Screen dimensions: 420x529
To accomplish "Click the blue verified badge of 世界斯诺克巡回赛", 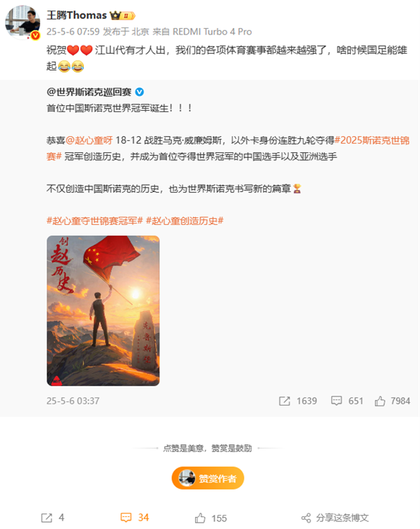I will click(x=140, y=92).
